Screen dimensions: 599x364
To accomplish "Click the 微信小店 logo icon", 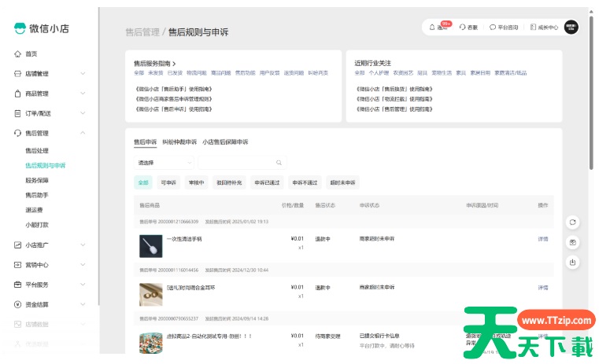I will pos(20,28).
